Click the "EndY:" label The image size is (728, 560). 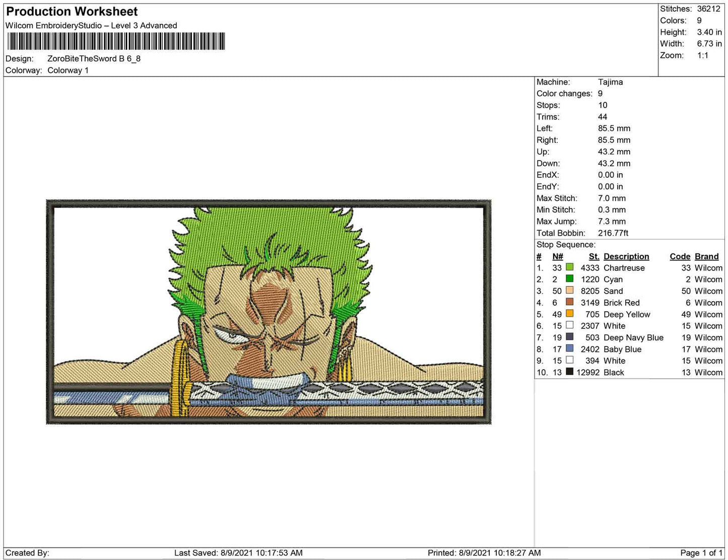[x=548, y=186]
